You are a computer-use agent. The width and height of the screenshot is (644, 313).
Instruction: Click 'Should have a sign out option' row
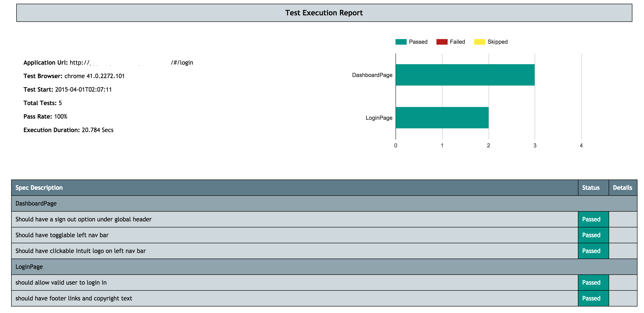coord(83,219)
